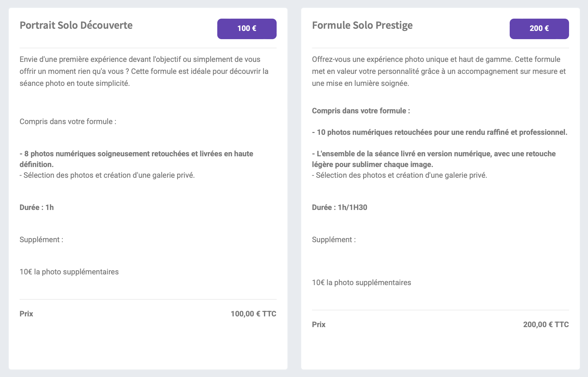Click Supplément label in Découverte card
The width and height of the screenshot is (588, 377).
(x=41, y=240)
